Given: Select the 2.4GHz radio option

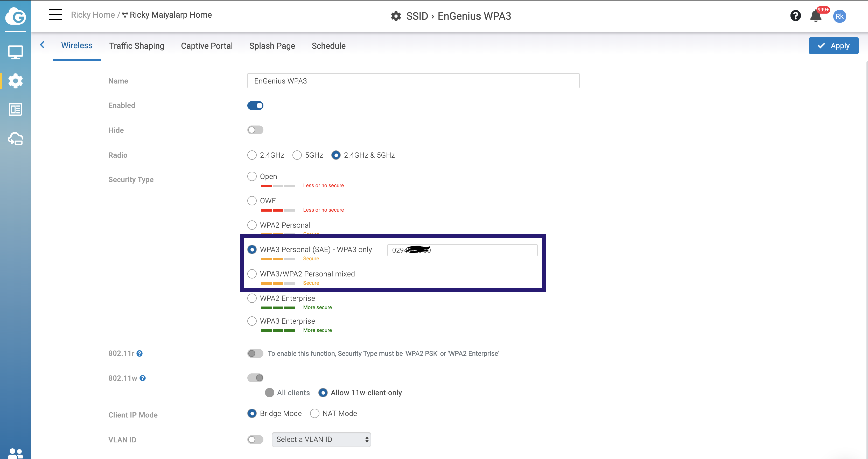Looking at the screenshot, I should click(252, 155).
